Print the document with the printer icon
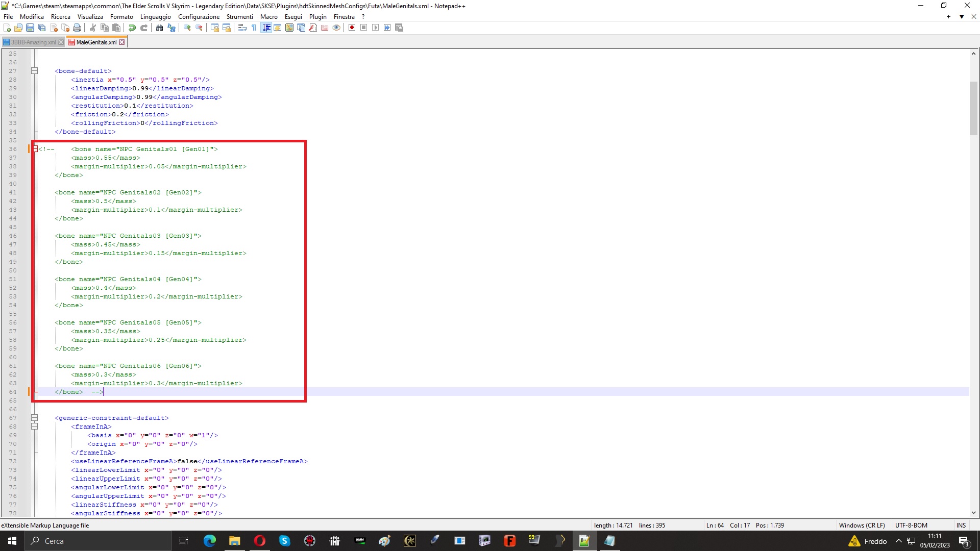 [x=77, y=28]
